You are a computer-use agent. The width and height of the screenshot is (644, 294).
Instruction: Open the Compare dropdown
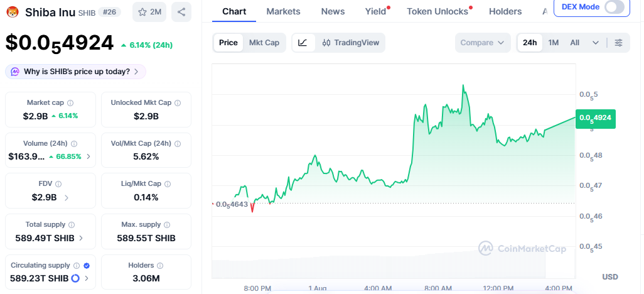483,43
